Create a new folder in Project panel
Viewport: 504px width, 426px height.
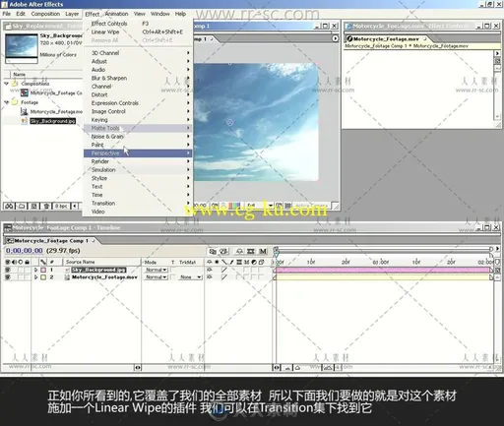point(22,206)
